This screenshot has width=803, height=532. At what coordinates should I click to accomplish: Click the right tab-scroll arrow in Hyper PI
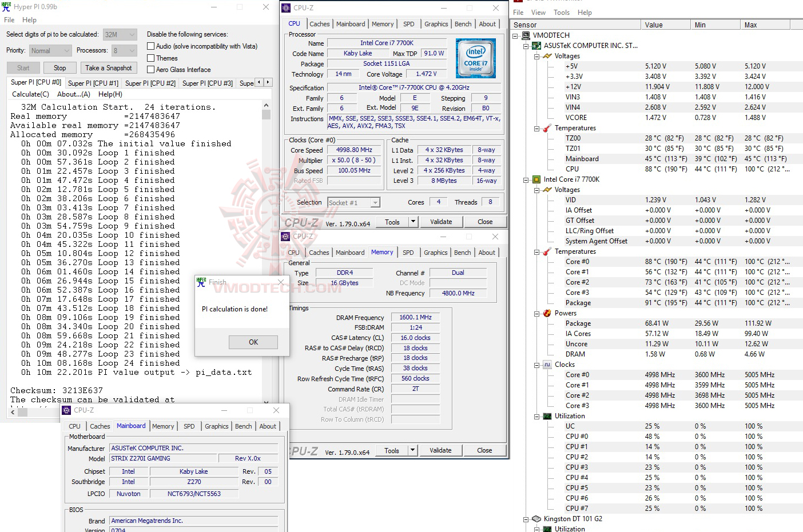tap(268, 82)
